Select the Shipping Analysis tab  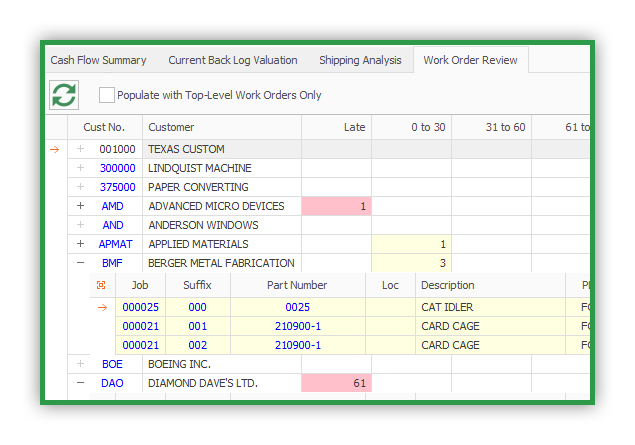point(360,60)
